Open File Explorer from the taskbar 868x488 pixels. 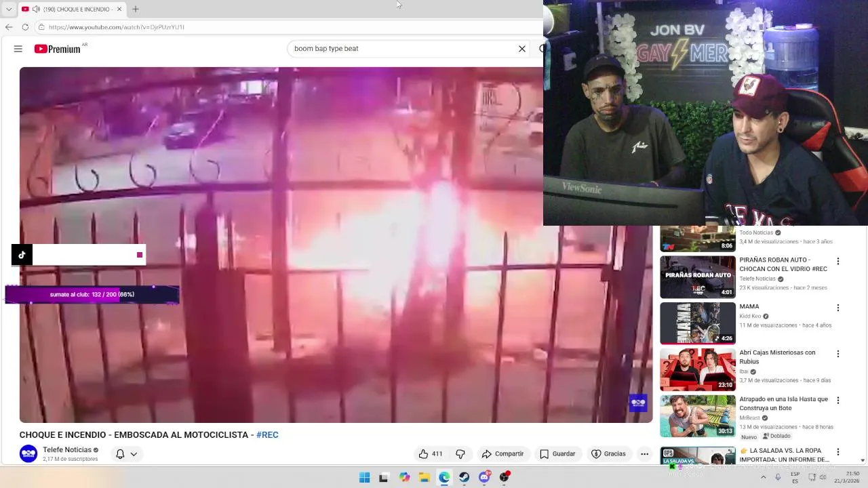425,477
